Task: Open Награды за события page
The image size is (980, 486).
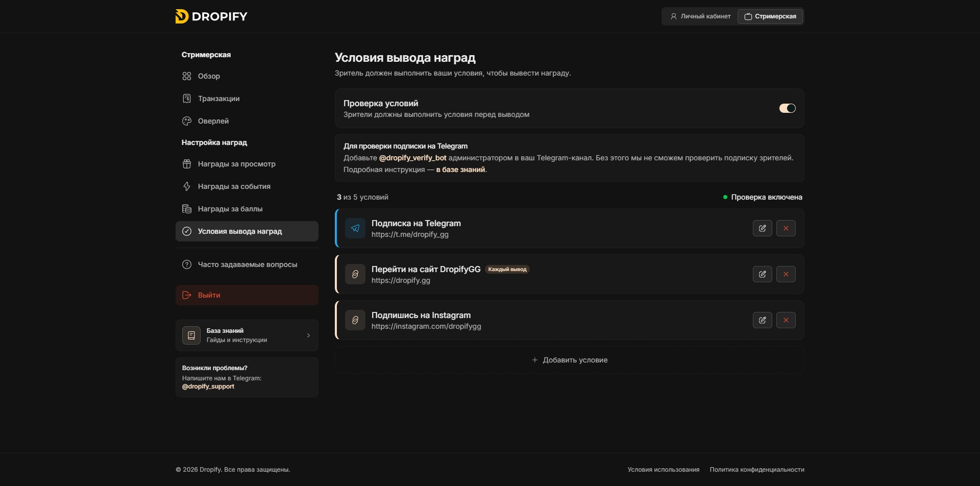Action: (247, 186)
